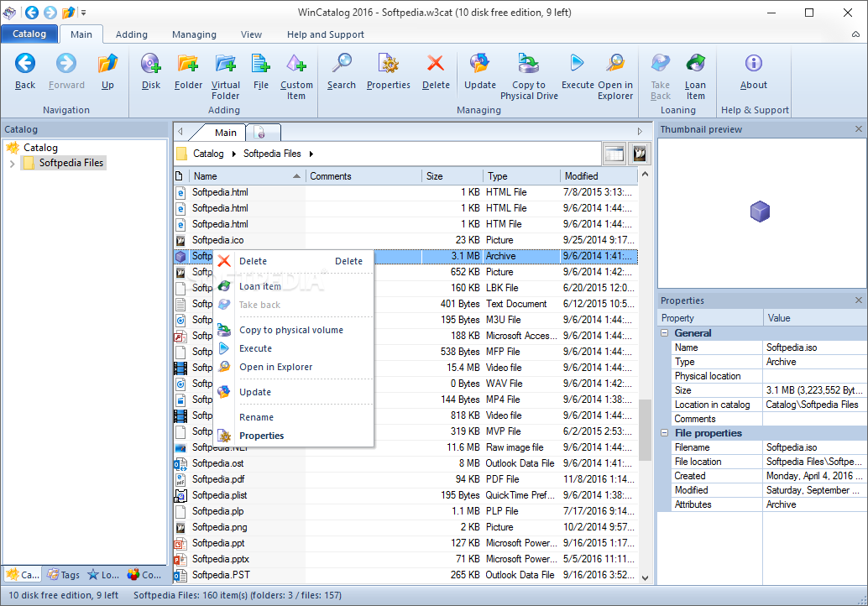Sort list by Name column header
The width and height of the screenshot is (868, 606).
point(246,176)
